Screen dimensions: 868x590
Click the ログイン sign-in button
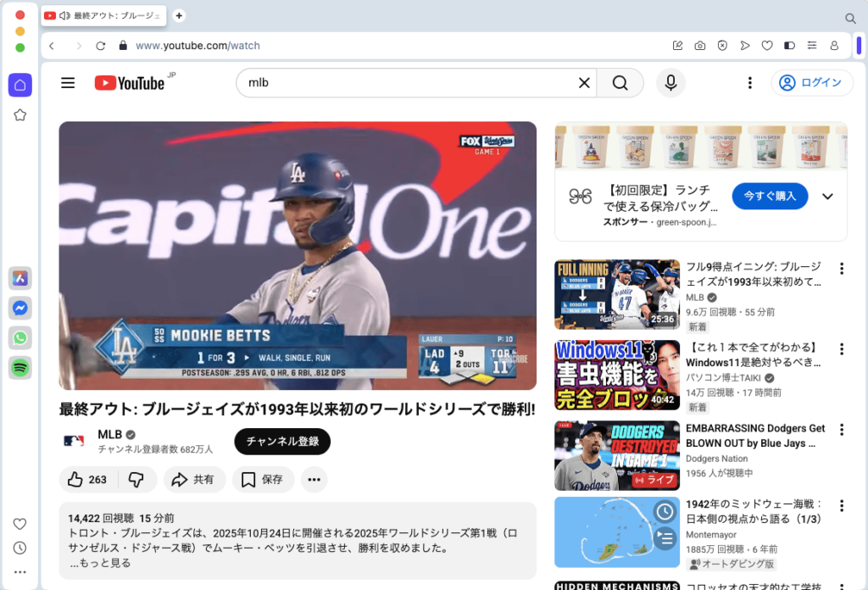click(x=811, y=83)
